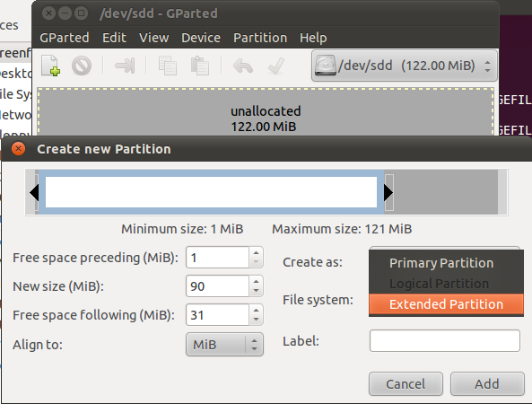The height and width of the screenshot is (404, 532).
Task: Click the hard disk icon in device selector
Action: coord(325,66)
